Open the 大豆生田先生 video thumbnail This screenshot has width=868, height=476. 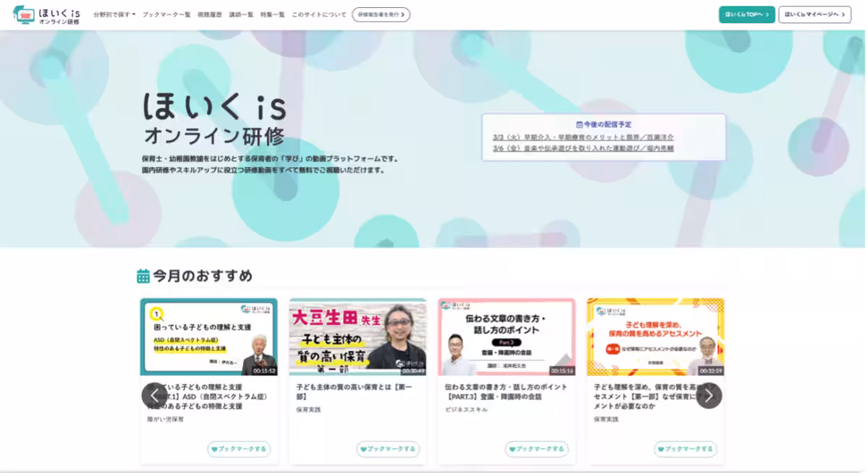click(357, 336)
